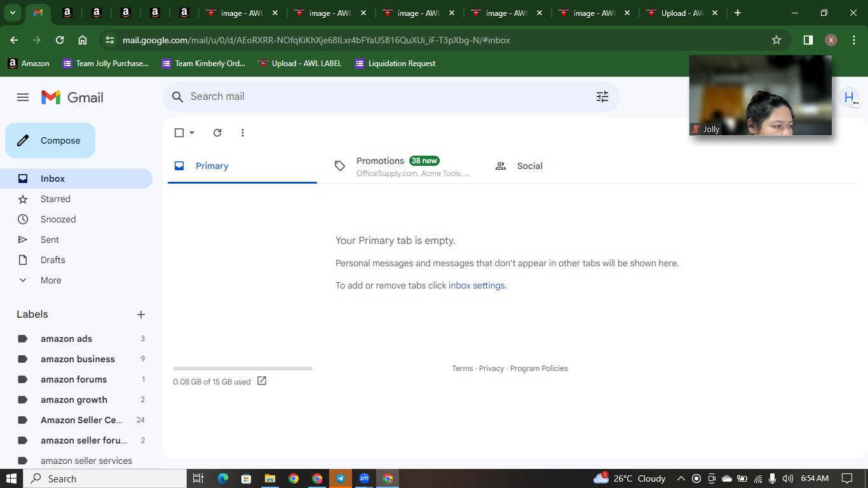This screenshot has width=868, height=488.
Task: Open Task View on the taskbar
Action: 198,478
